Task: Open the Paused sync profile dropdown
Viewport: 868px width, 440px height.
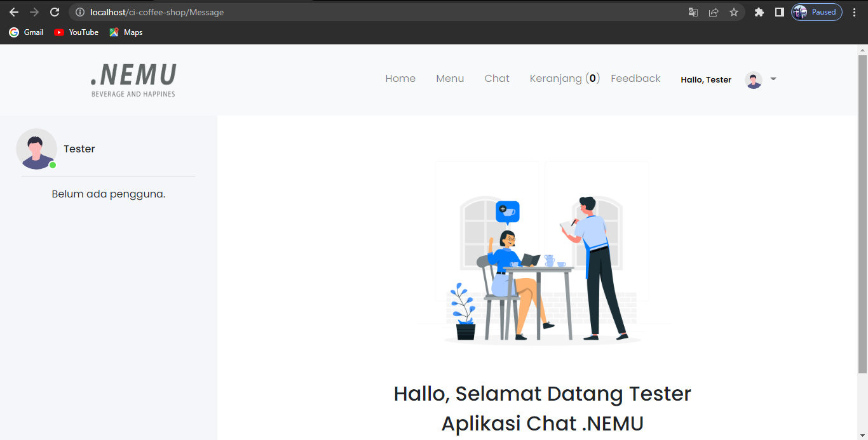Action: pyautogui.click(x=817, y=12)
